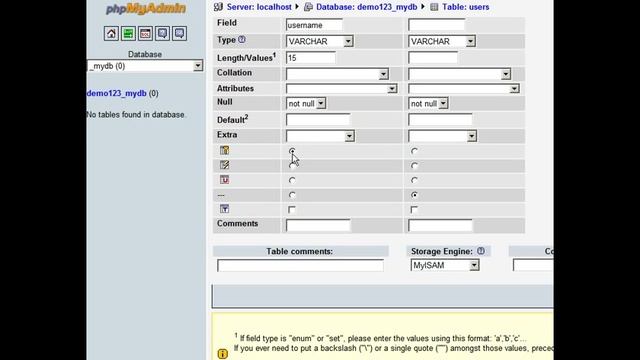
Task: Click Comments input for username field
Action: [x=318, y=225]
